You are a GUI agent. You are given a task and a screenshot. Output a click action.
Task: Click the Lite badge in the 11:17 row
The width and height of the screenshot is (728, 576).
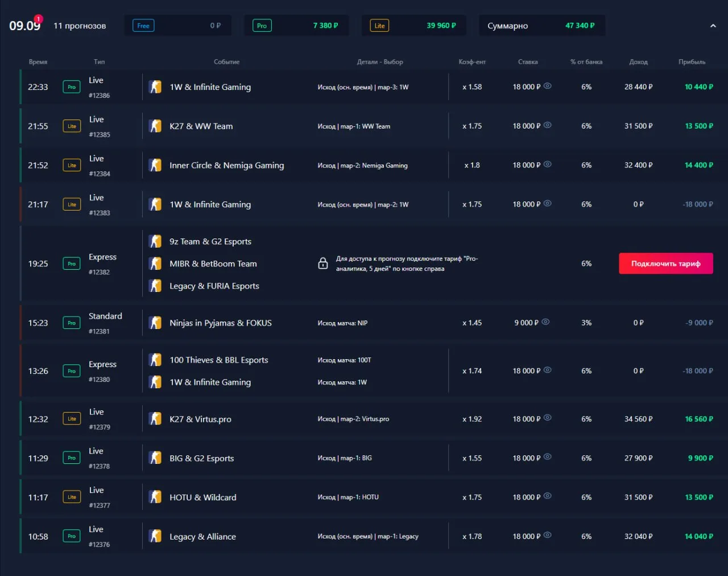(72, 497)
